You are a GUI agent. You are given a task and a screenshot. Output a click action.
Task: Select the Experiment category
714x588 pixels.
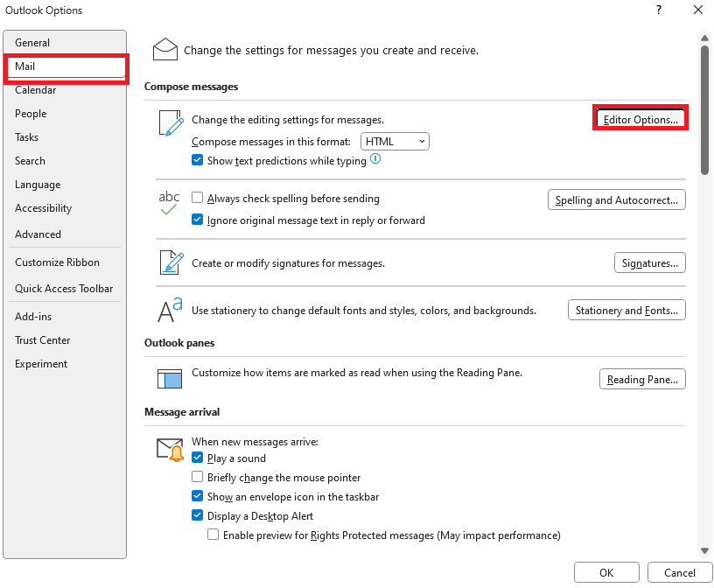point(65,364)
